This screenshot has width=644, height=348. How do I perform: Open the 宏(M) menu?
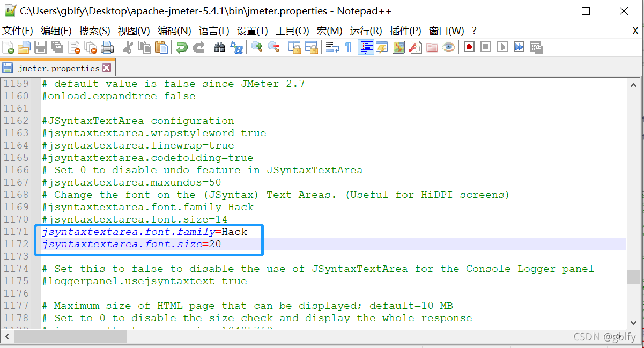click(x=330, y=31)
